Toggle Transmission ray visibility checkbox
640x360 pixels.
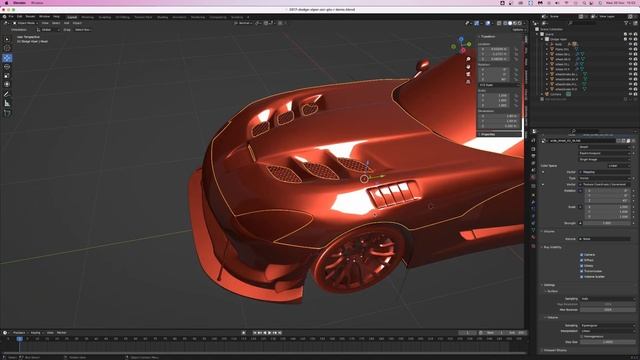582,271
